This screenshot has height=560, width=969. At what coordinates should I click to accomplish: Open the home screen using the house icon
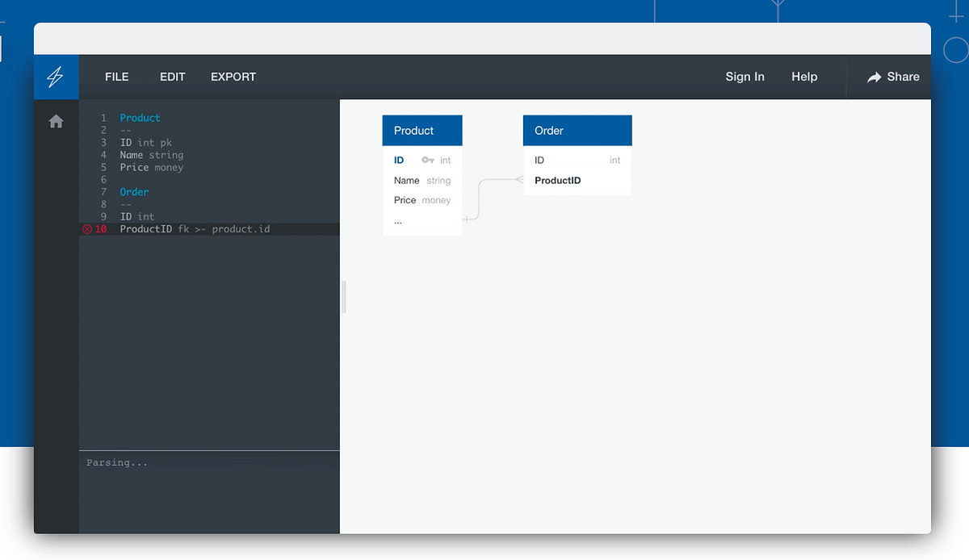point(56,120)
